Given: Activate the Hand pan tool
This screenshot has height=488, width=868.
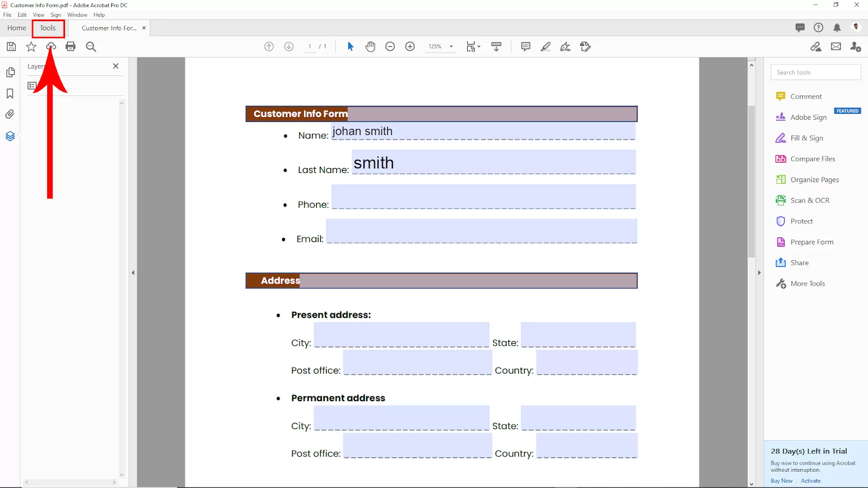Looking at the screenshot, I should tap(370, 47).
